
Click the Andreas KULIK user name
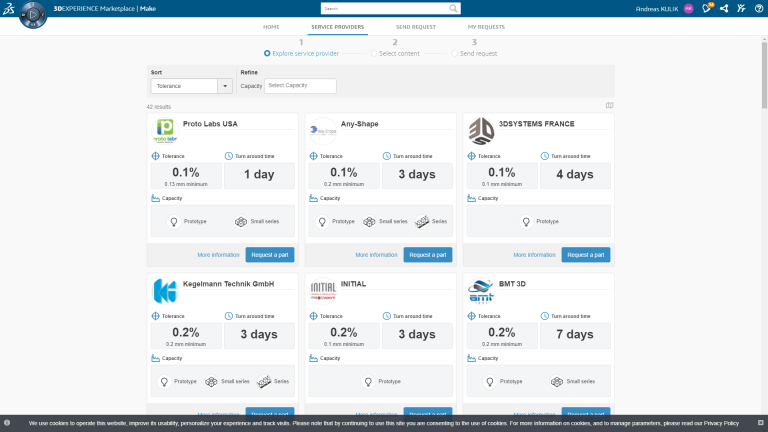tap(656, 9)
